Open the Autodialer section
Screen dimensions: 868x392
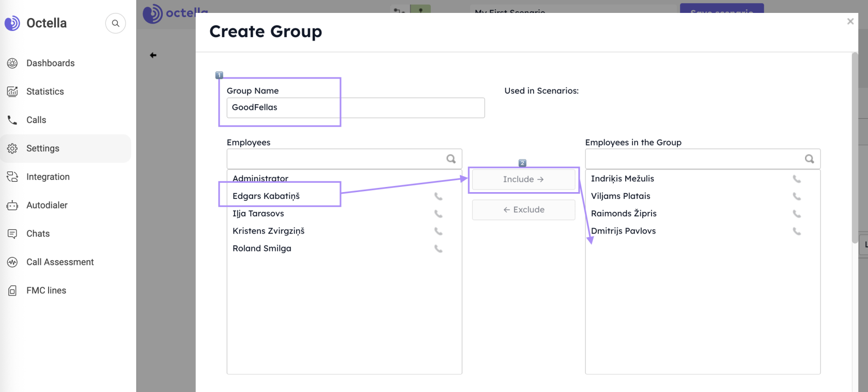[x=47, y=205]
